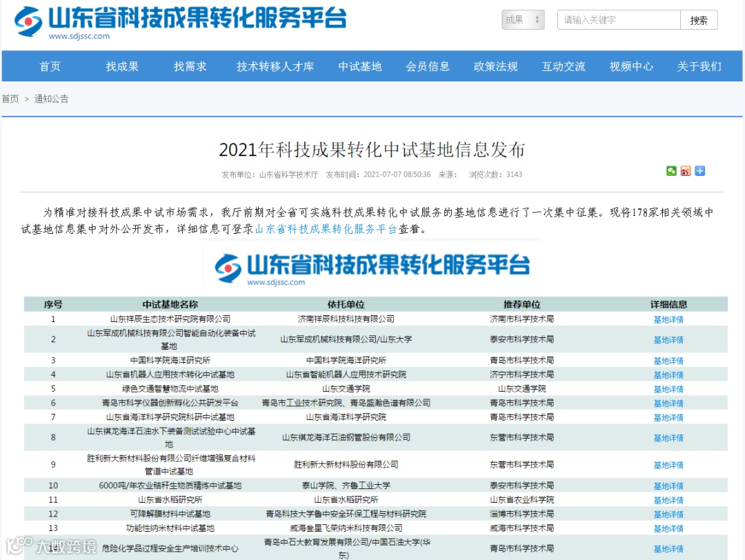Viewport: 745px width, 560px height.
Task: Click 首页 in the breadcrumb
Action: (x=10, y=99)
